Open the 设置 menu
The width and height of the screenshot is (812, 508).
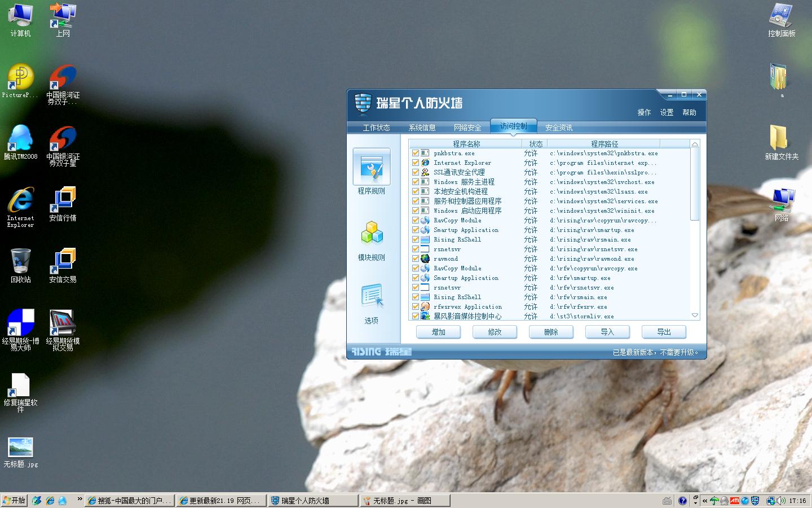pyautogui.click(x=667, y=112)
